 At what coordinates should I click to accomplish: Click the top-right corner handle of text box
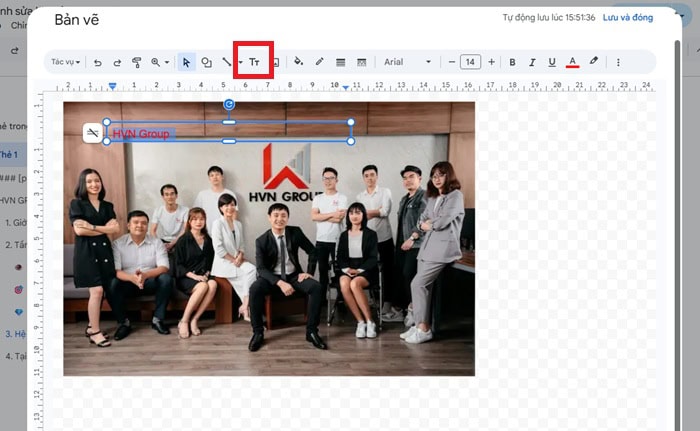pyautogui.click(x=351, y=122)
